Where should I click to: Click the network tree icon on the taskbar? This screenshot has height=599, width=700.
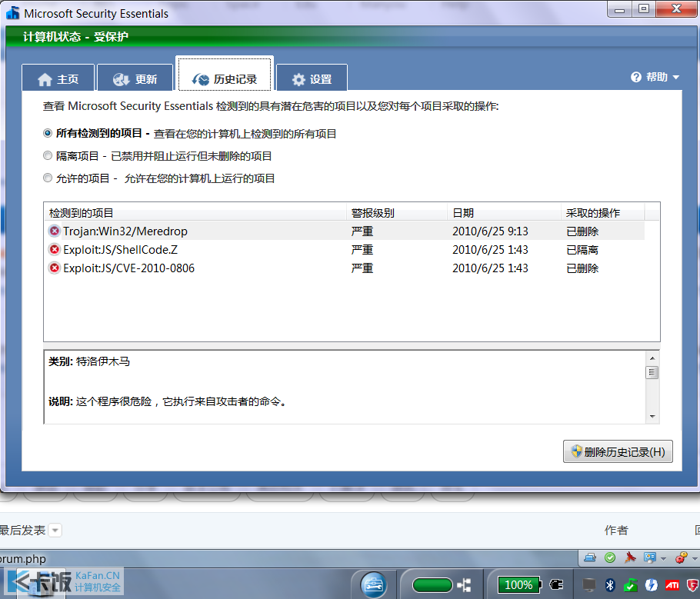(465, 584)
